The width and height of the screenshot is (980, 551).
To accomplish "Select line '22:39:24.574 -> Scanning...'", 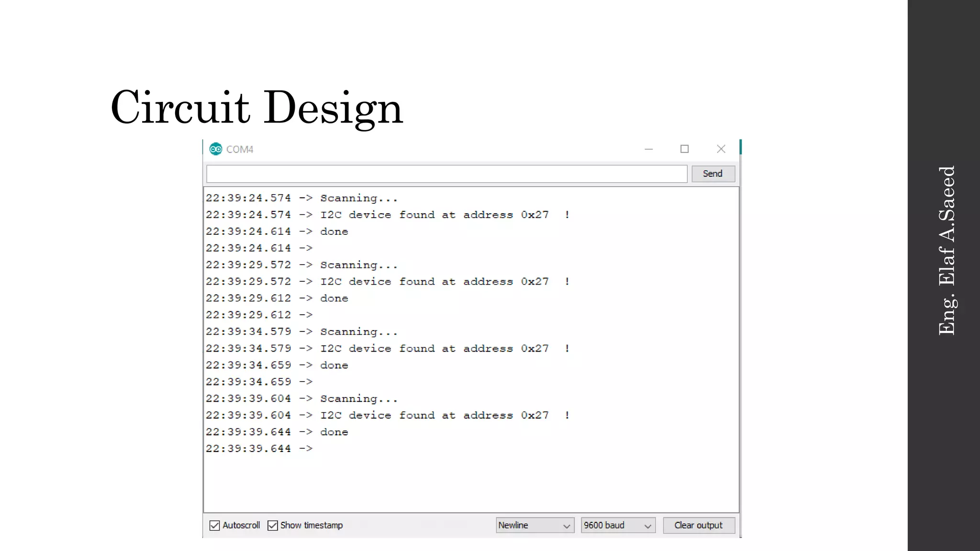I will [301, 198].
